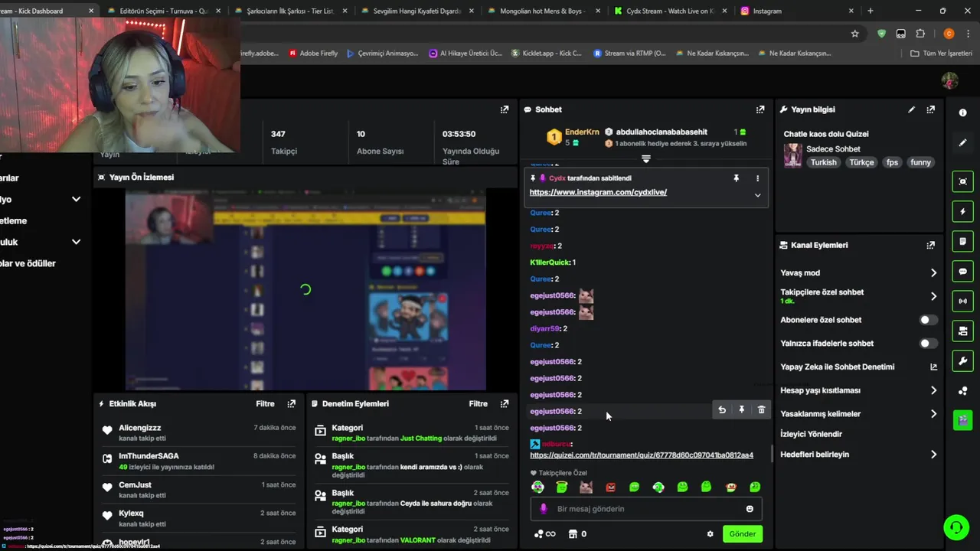Pin the hovered egejust0566 message
The height and width of the screenshot is (551, 980).
click(741, 410)
